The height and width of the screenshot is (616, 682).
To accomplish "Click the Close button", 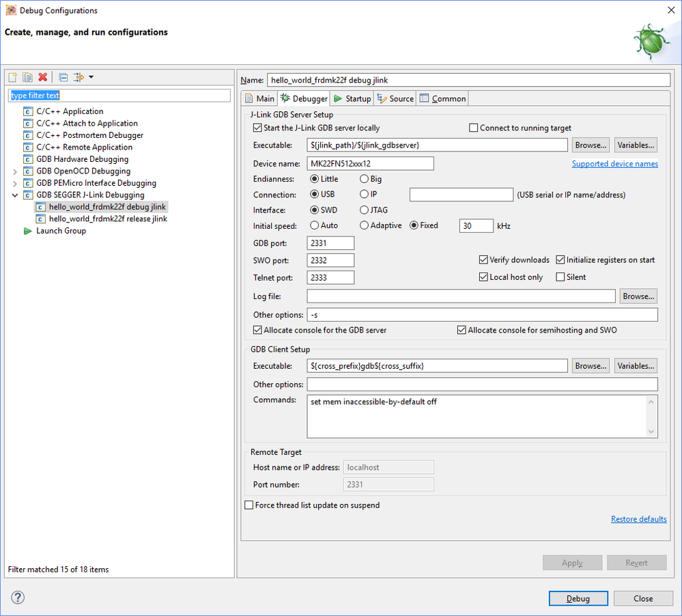I will [643, 599].
